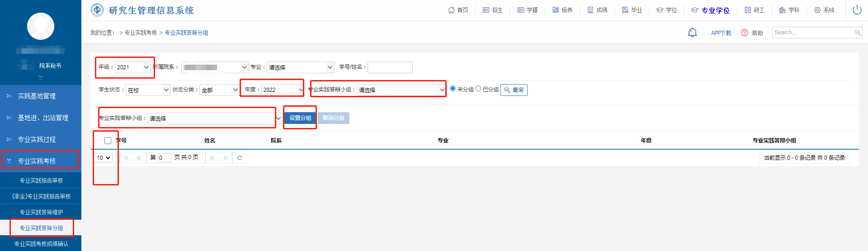Click the notification bell icon
This screenshot has width=868, height=251.
click(x=692, y=33)
